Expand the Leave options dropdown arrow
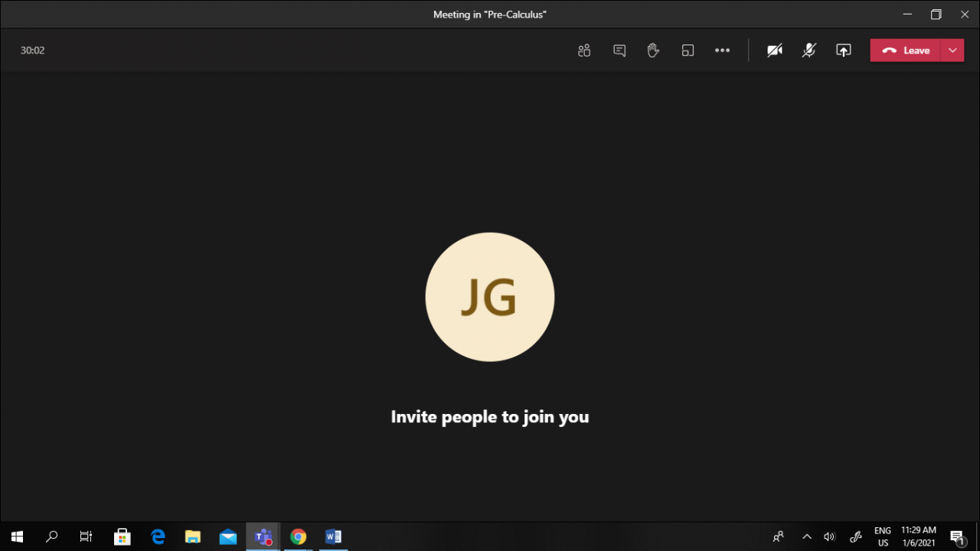Image resolution: width=980 pixels, height=551 pixels. (952, 51)
